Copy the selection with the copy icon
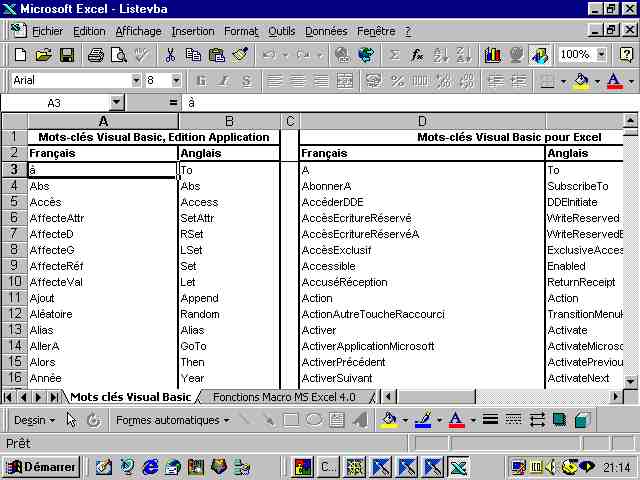 [193, 55]
